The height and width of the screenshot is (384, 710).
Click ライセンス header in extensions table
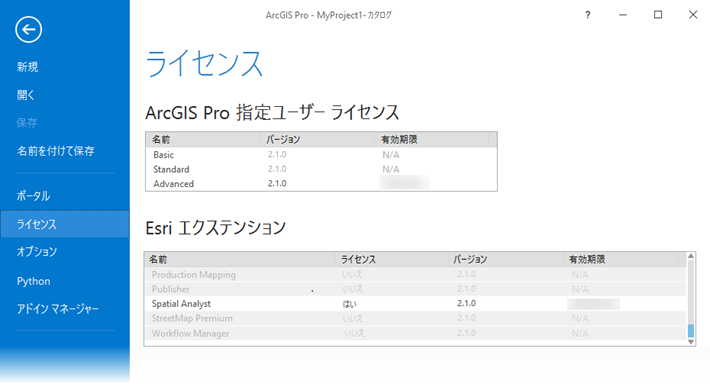point(358,259)
